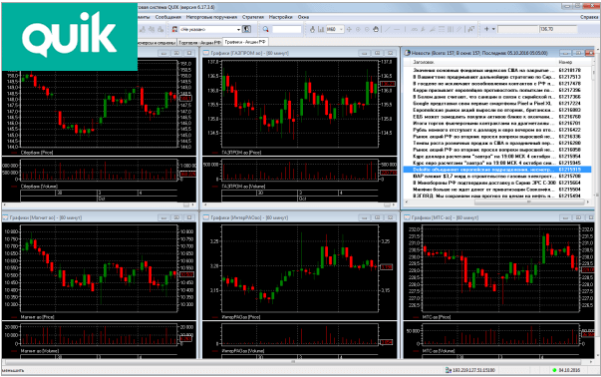Click the icon button right of client dropdown
Screen dimensions: 601x377
[246, 29]
